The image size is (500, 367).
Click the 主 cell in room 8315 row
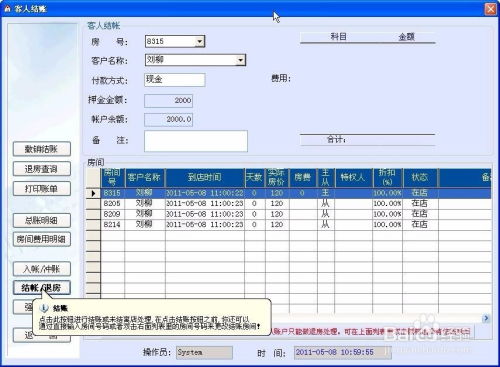click(325, 193)
